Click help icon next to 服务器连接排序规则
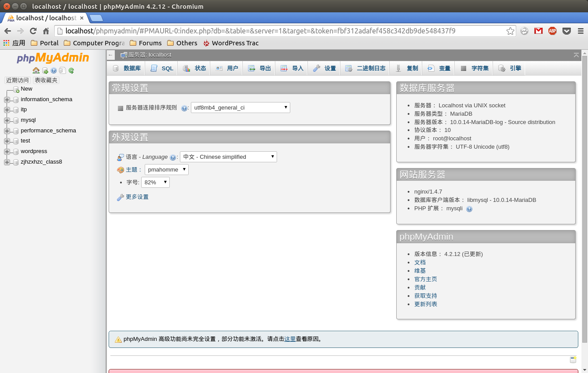This screenshot has height=373, width=588. 184,108
